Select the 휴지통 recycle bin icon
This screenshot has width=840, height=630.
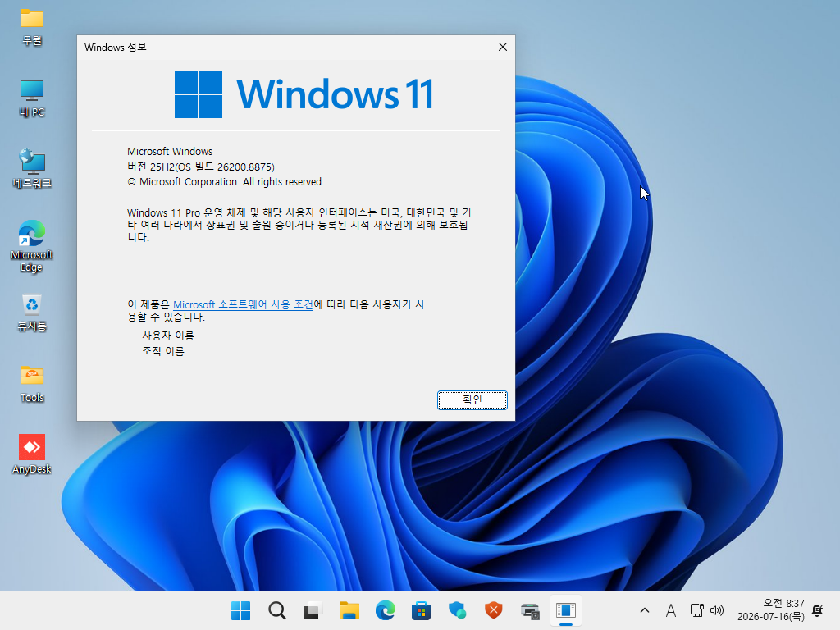(x=32, y=313)
